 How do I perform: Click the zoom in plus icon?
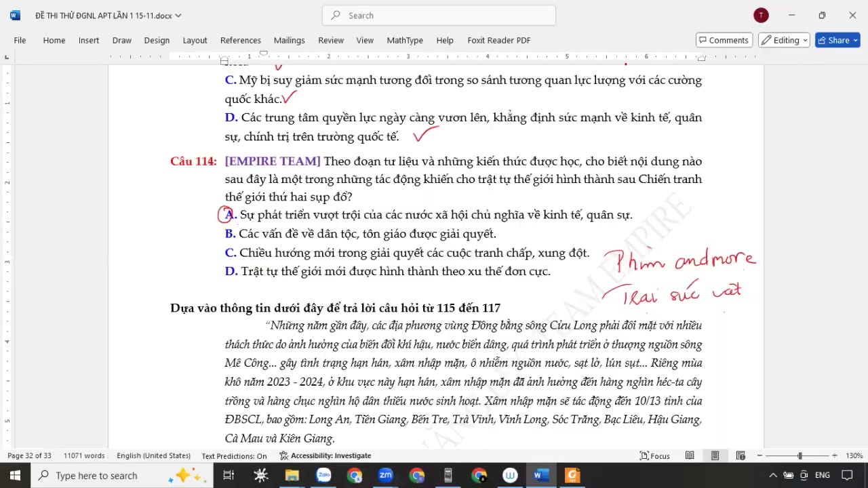click(834, 455)
